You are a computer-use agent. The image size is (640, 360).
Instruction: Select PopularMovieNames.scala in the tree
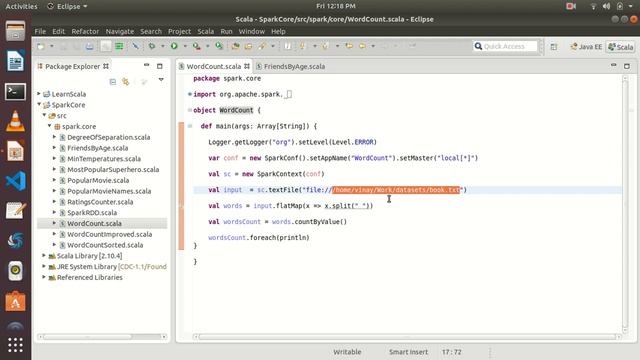click(x=109, y=191)
